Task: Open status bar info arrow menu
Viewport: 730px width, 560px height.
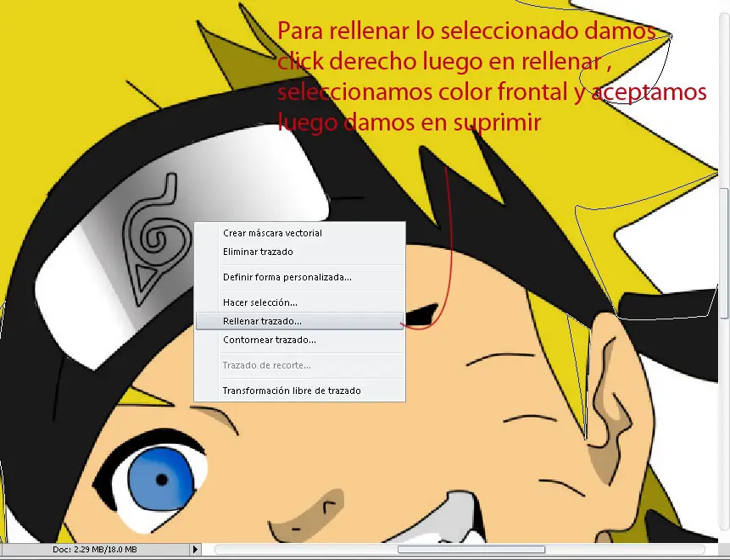Action: coord(196,550)
